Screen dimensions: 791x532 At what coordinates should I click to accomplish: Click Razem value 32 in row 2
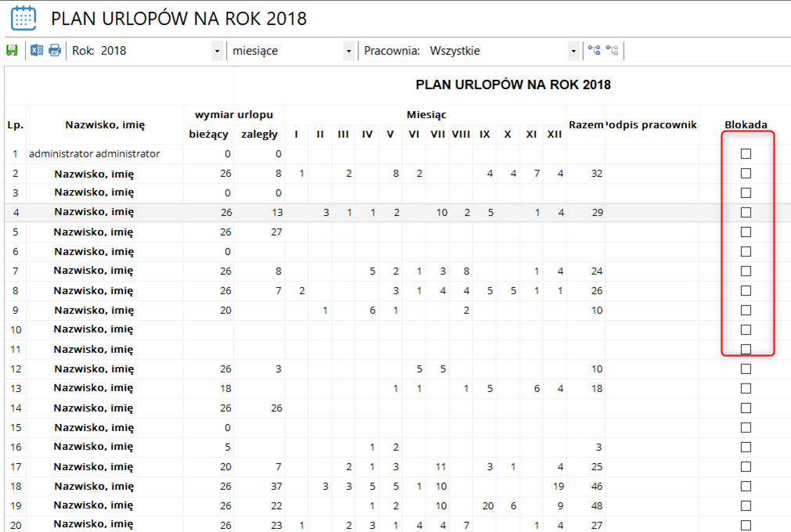point(597,174)
